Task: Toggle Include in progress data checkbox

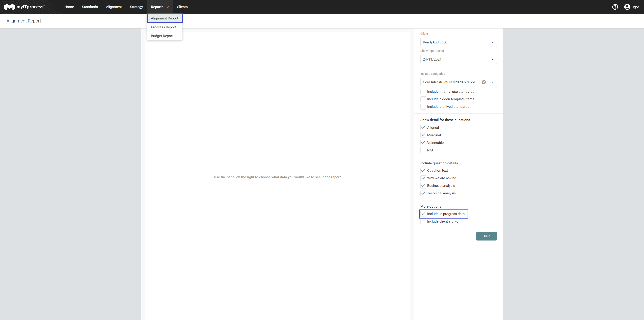Action: click(x=423, y=214)
